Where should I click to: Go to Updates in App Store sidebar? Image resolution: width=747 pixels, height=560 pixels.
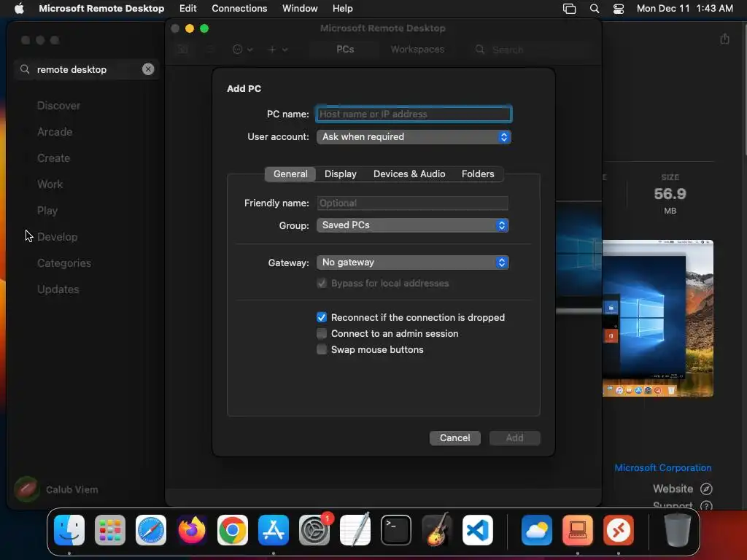pos(58,289)
